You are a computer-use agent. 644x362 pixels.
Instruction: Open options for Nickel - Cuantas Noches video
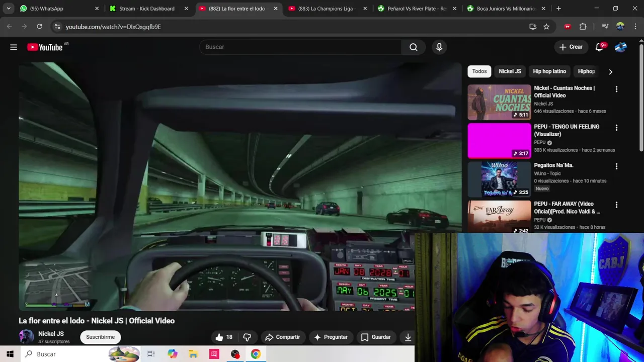click(616, 89)
